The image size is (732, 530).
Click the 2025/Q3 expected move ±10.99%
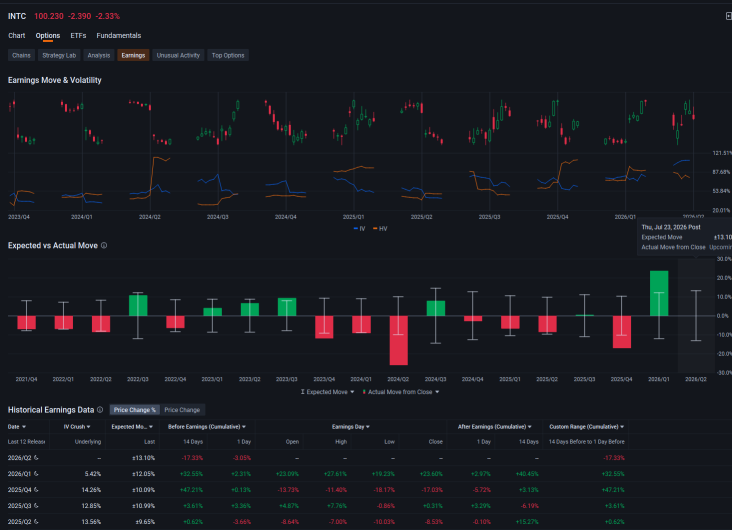tap(143, 506)
